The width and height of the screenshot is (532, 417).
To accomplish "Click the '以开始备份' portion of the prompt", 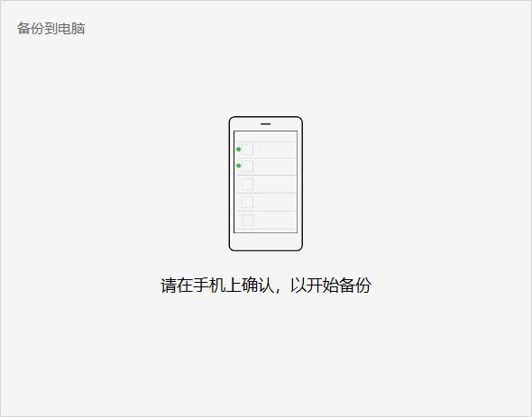I will 331,286.
